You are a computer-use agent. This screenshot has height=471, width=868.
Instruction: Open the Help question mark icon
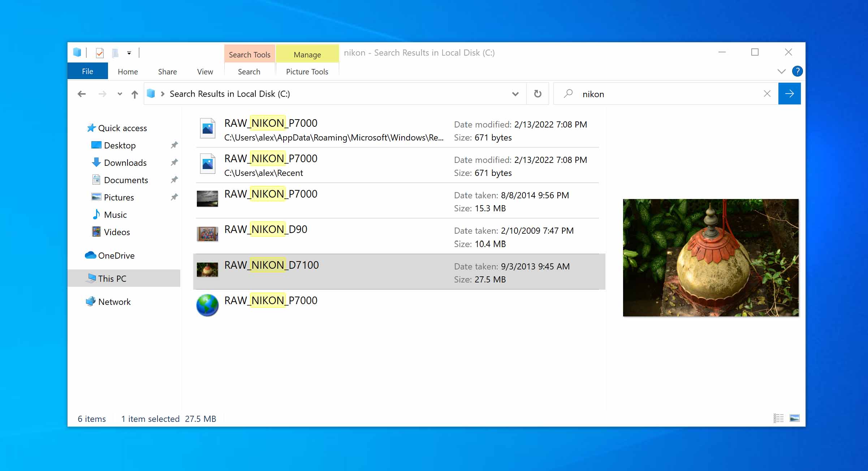797,71
